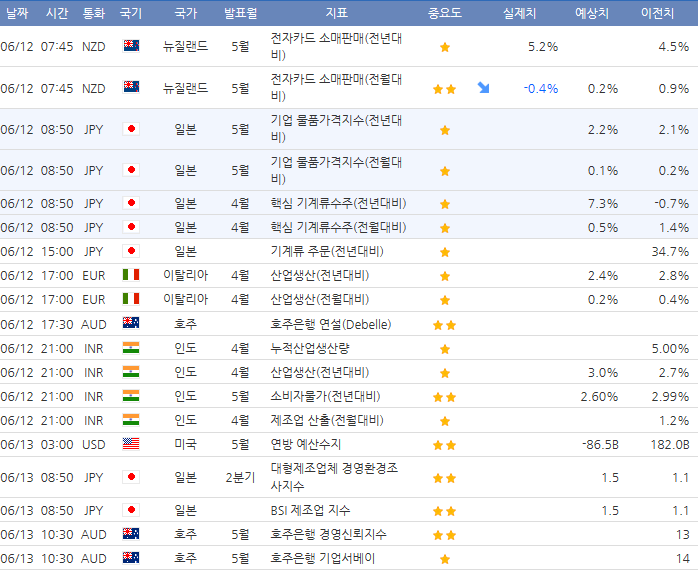Click the Australia flag in the 호주은행 경영신뢰지수 row

131,534
